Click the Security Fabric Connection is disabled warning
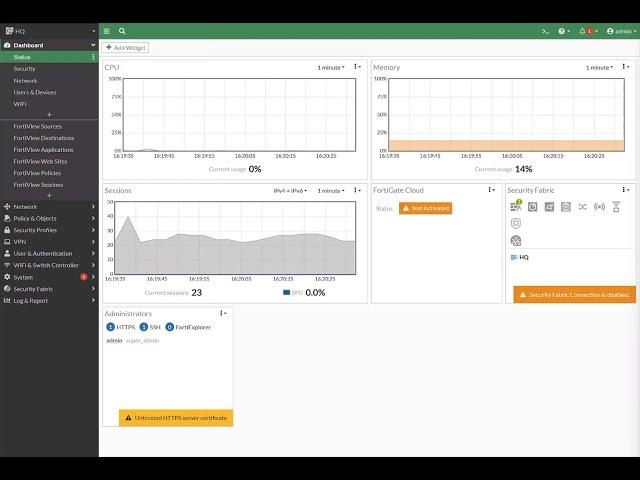The image size is (640, 480). pyautogui.click(x=574, y=294)
